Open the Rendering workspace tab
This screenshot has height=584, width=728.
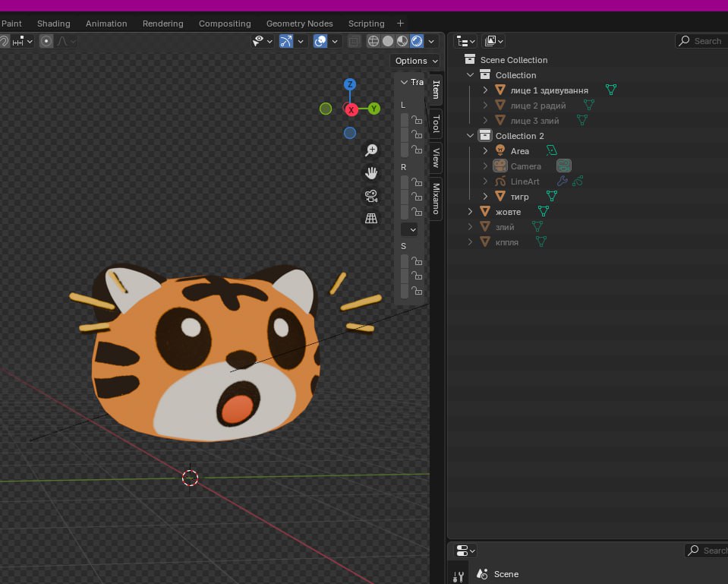[x=163, y=24]
